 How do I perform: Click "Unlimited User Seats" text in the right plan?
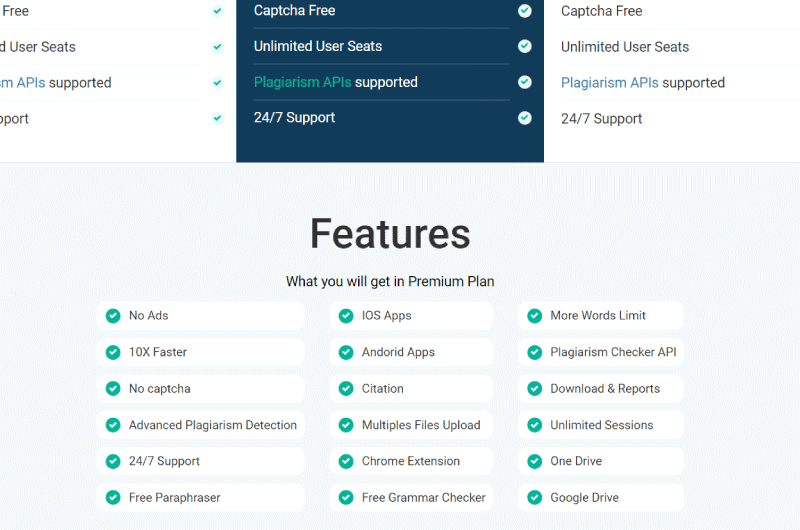click(x=625, y=47)
